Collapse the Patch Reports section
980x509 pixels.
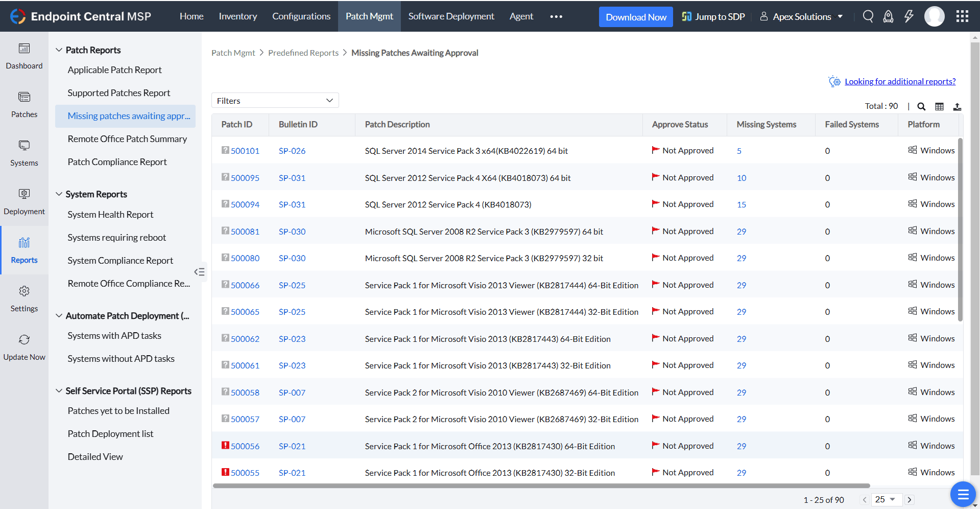(59, 50)
